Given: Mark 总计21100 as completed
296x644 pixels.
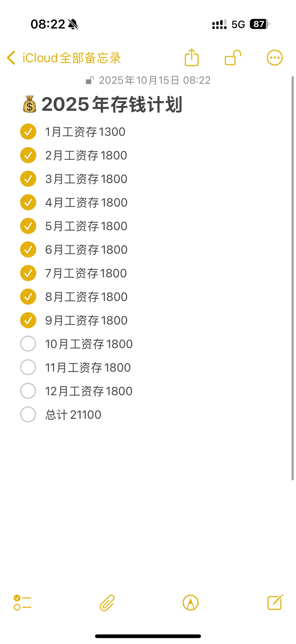Looking at the screenshot, I should [x=28, y=414].
